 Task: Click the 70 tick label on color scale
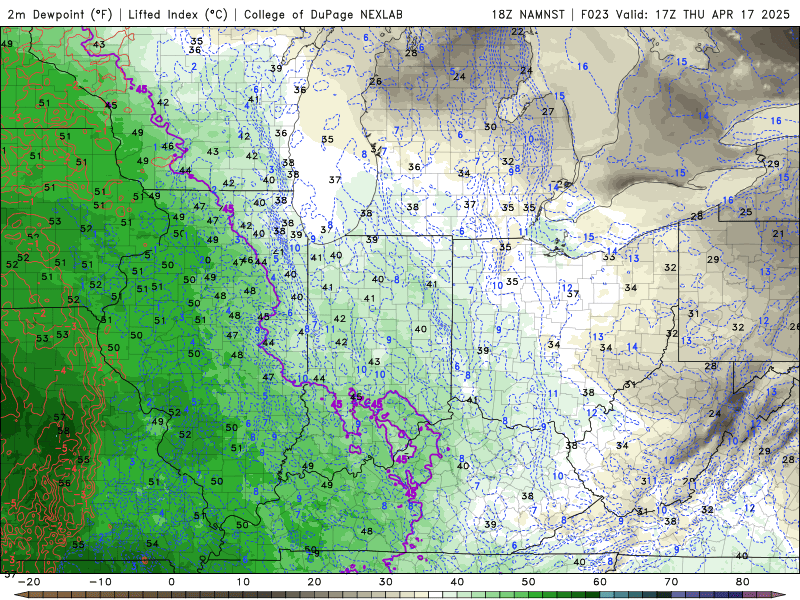(671, 582)
